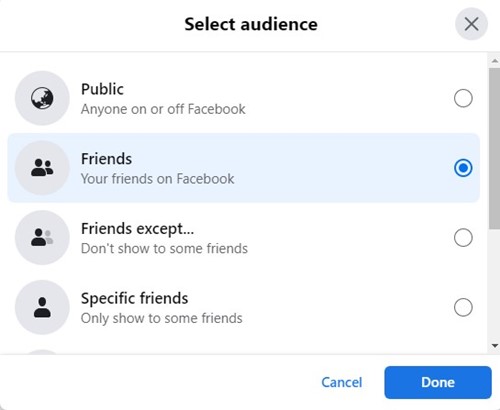Choose the Specific friends radio button
Image resolution: width=500 pixels, height=410 pixels.
(463, 307)
